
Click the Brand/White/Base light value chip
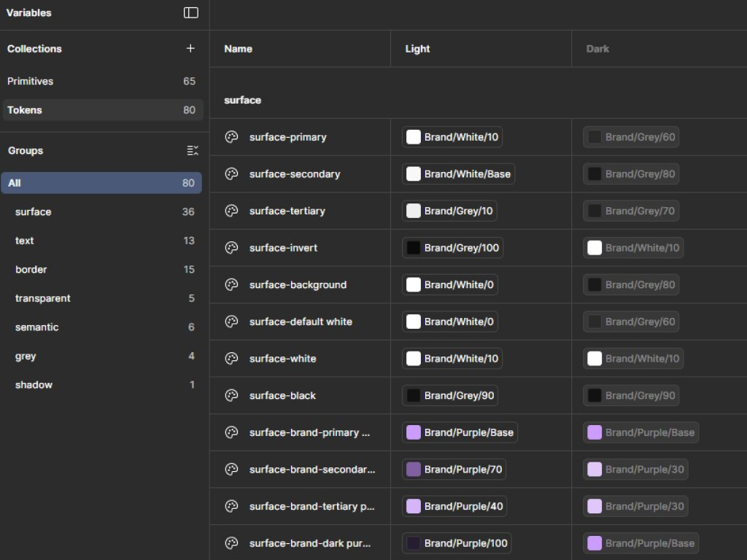[x=459, y=174]
